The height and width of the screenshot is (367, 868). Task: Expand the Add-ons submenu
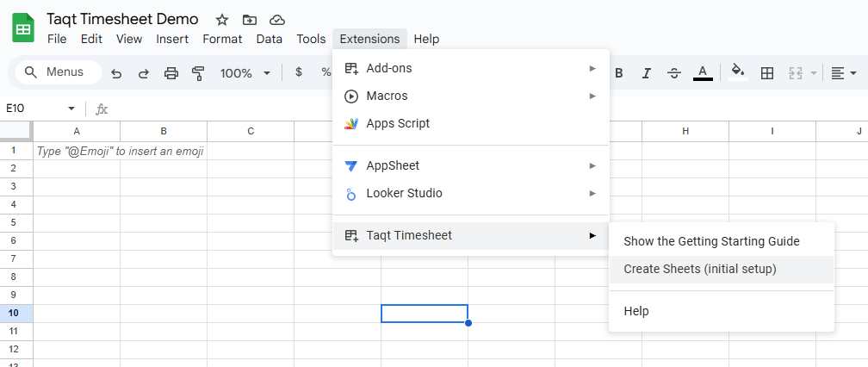click(x=470, y=68)
